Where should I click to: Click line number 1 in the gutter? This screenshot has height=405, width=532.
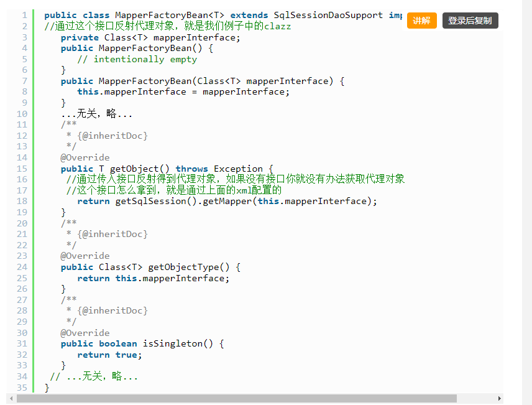24,16
